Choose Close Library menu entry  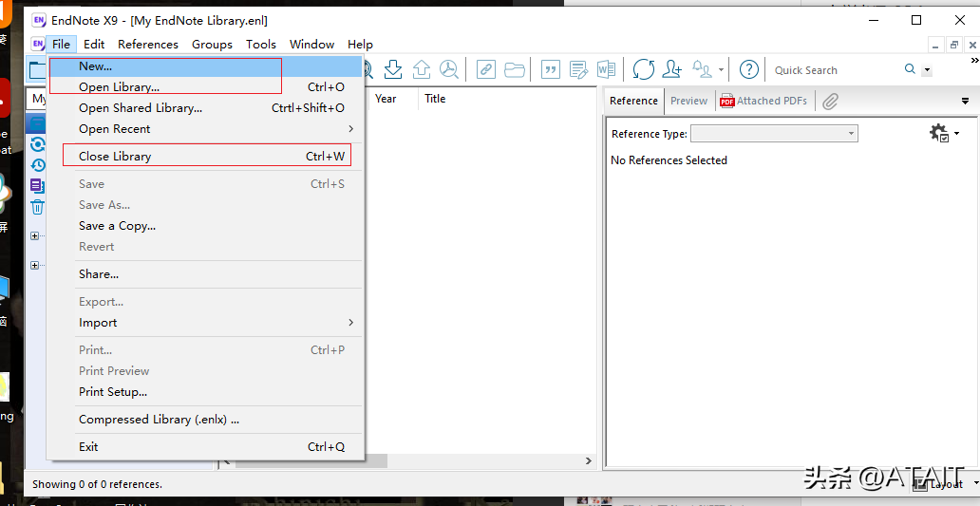pos(206,157)
